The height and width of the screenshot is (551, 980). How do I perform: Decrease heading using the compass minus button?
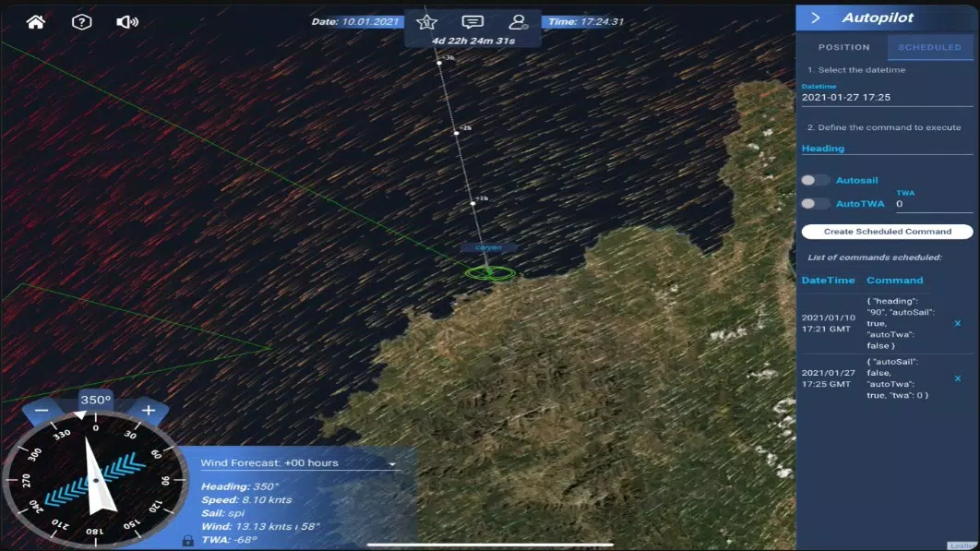pos(41,410)
